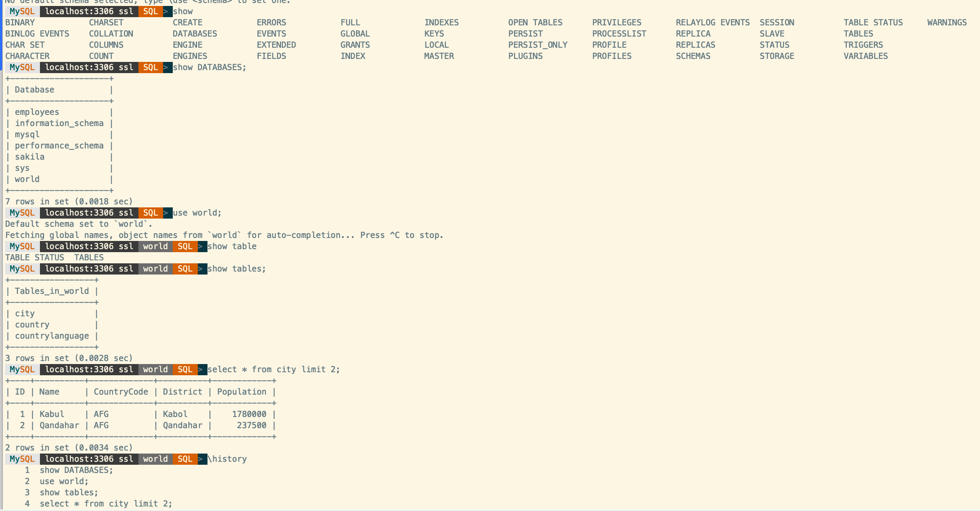This screenshot has height=511, width=980.
Task: Click 'countrylanguage' in tables list
Action: [52, 336]
